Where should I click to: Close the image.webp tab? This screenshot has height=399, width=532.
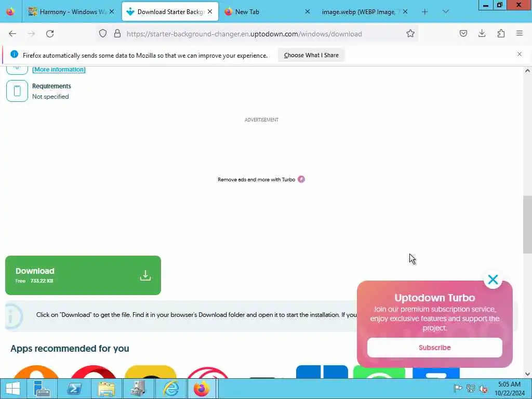tap(405, 11)
